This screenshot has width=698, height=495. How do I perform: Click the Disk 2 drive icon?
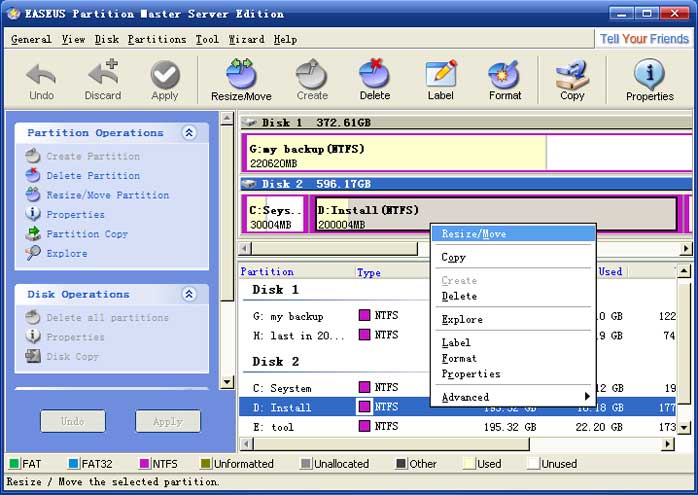click(249, 184)
